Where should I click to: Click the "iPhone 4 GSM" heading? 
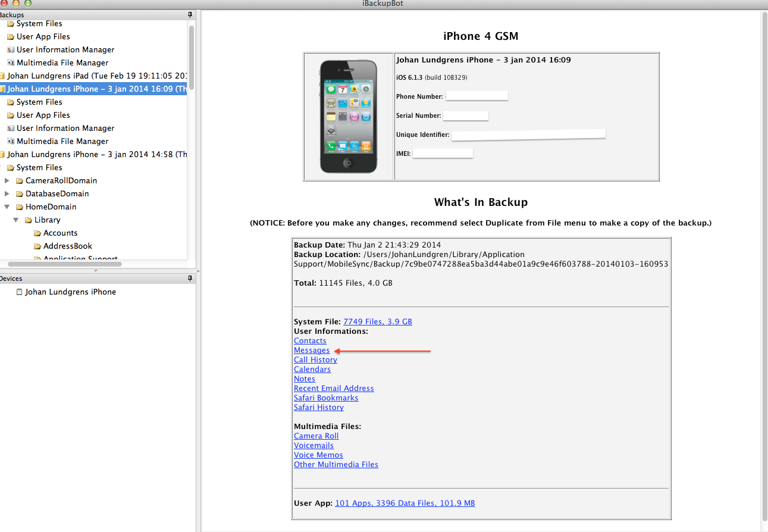click(x=481, y=36)
